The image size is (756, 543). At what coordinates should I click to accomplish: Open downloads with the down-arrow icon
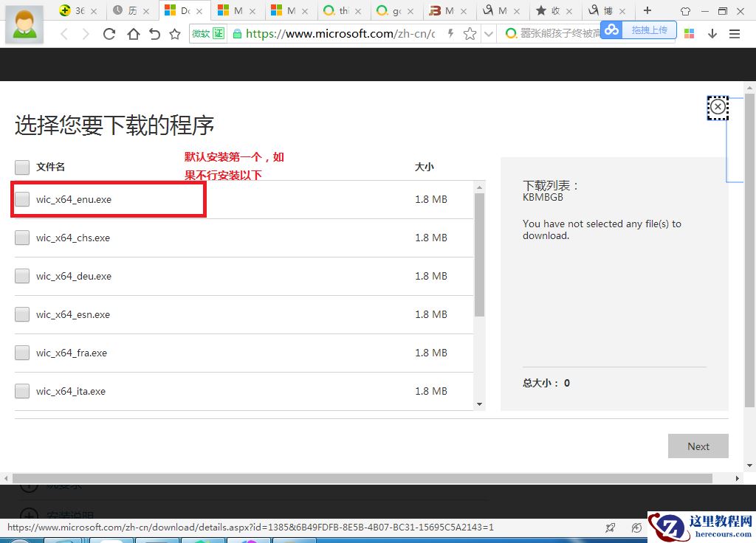[x=712, y=33]
